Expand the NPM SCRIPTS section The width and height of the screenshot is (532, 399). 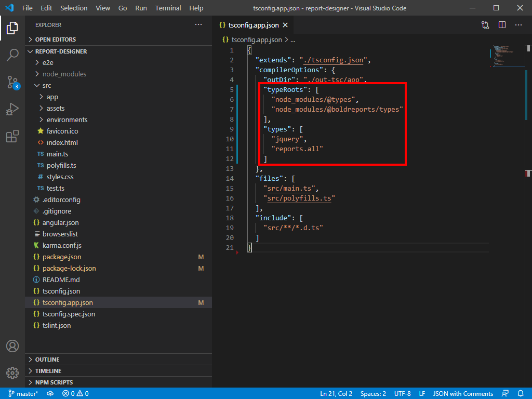(54, 382)
